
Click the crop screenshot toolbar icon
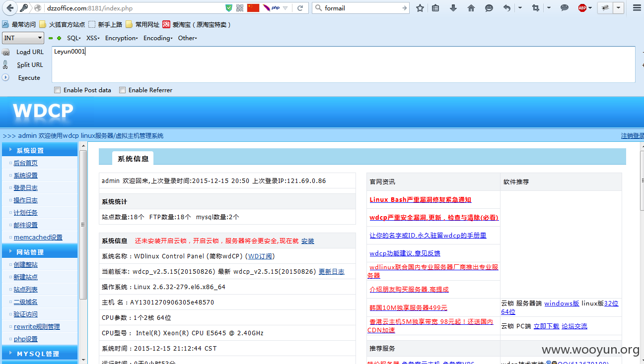(x=535, y=8)
